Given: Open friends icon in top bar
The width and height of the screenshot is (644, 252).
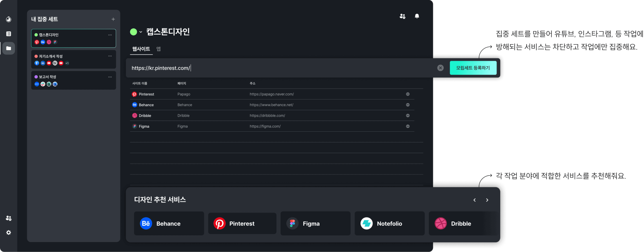Looking at the screenshot, I should coord(402,16).
